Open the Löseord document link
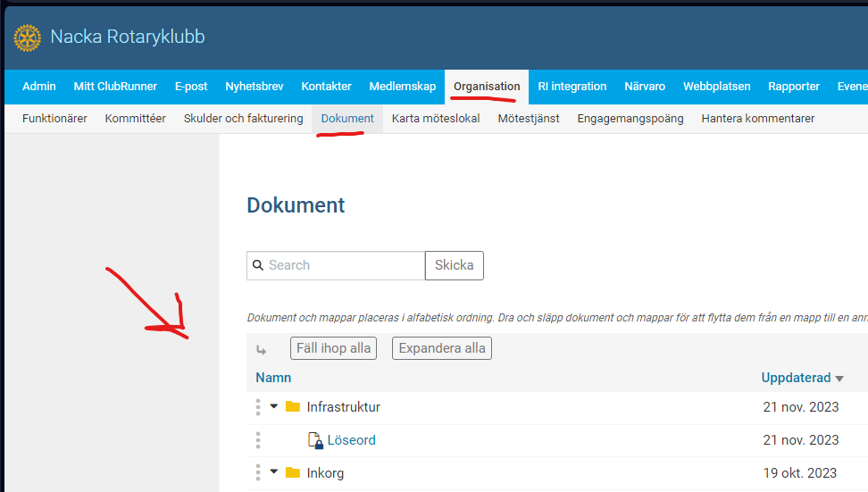 click(x=351, y=440)
